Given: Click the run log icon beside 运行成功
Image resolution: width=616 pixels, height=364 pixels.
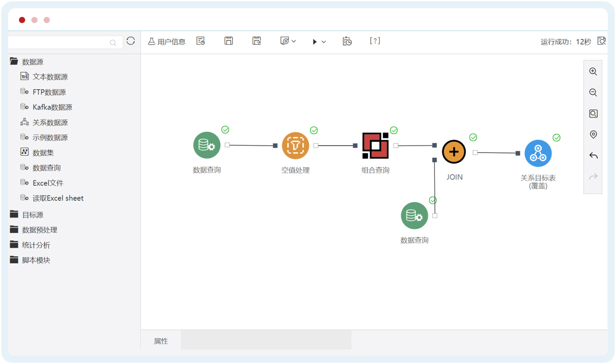Looking at the screenshot, I should click(x=602, y=41).
